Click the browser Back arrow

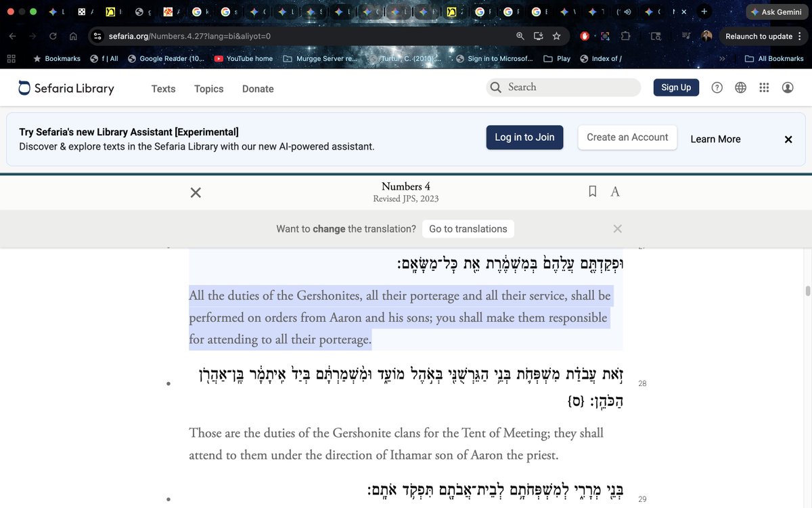[x=14, y=36]
